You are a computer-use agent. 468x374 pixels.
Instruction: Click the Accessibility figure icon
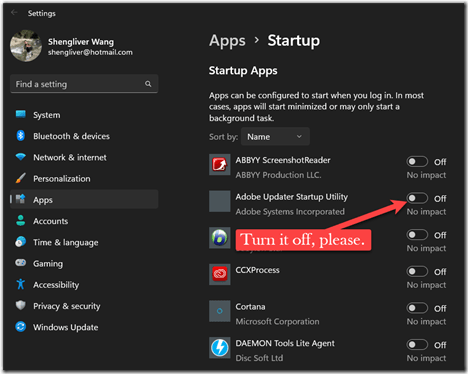point(21,284)
